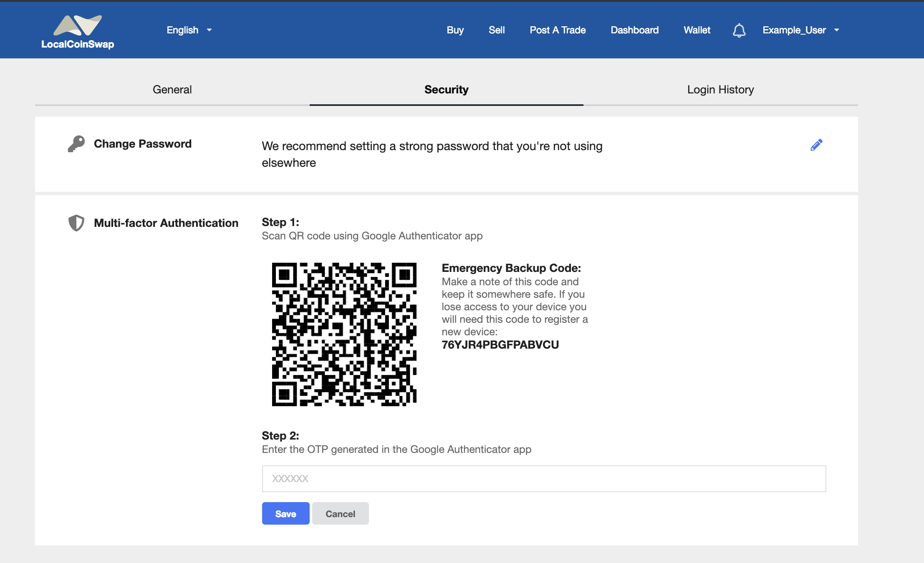Viewport: 924px width, 563px height.
Task: Select the Security tab
Action: (x=446, y=90)
